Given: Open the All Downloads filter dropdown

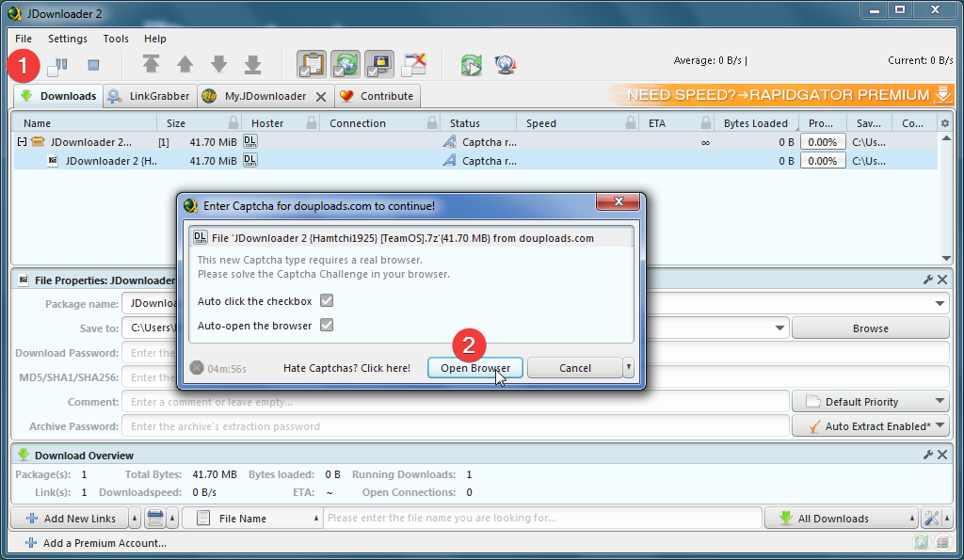Looking at the screenshot, I should coord(841,519).
